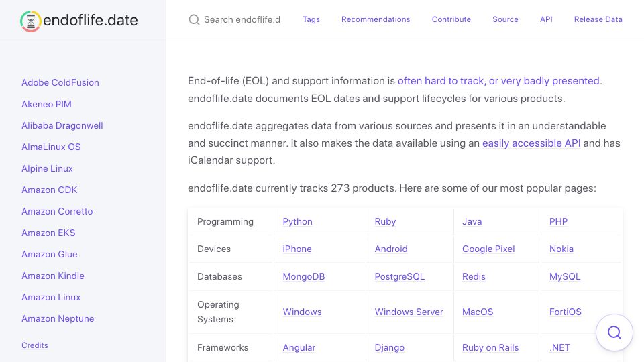Click the magnifier icon in search bar
The height and width of the screenshot is (362, 644).
click(x=194, y=19)
